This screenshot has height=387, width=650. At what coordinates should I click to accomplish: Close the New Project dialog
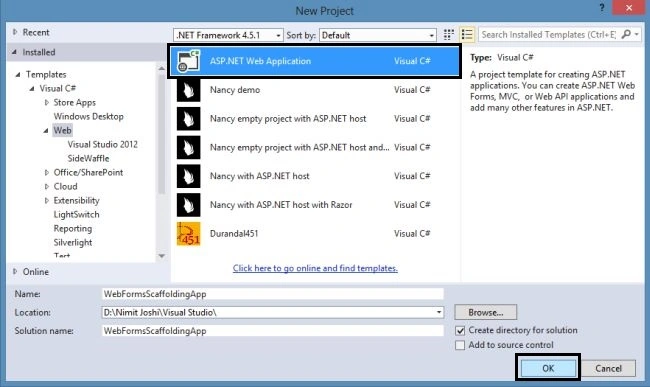coord(629,7)
